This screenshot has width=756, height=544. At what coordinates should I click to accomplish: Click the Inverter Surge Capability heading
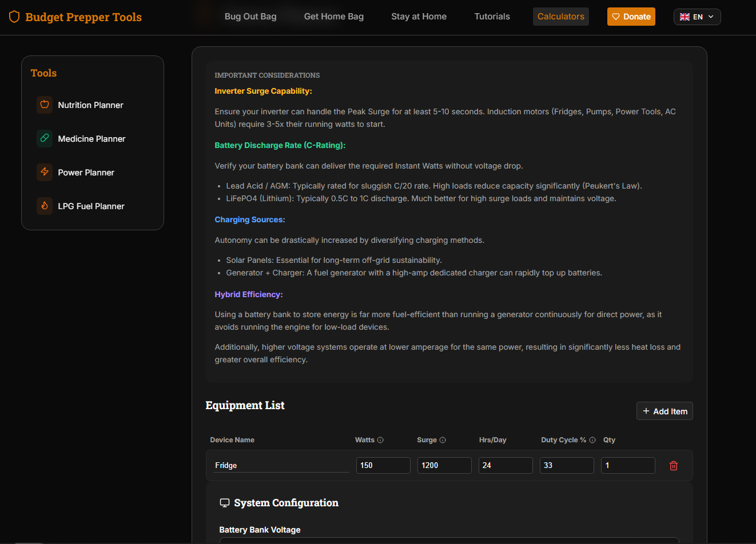pos(264,91)
